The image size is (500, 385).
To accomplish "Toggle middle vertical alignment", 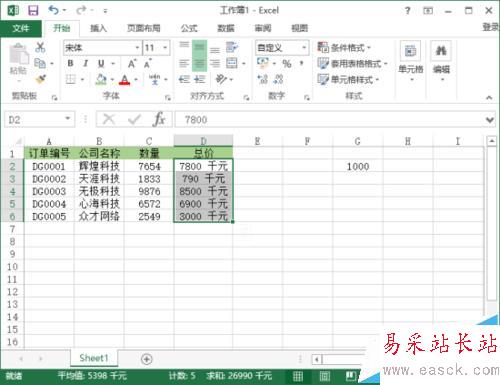I will coord(199,48).
